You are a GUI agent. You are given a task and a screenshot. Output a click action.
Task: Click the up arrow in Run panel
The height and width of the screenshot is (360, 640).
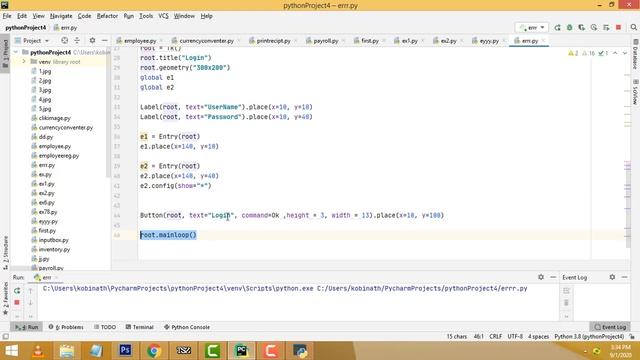click(x=30, y=291)
